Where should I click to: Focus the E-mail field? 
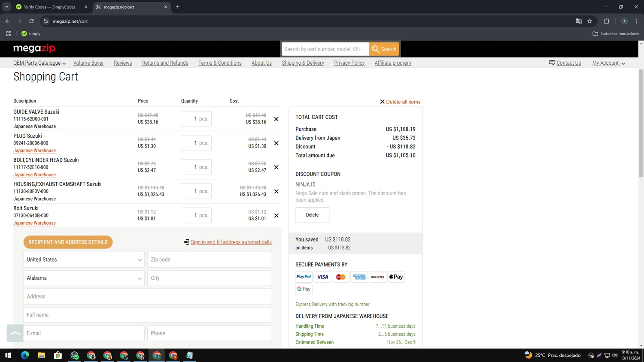tap(84, 333)
